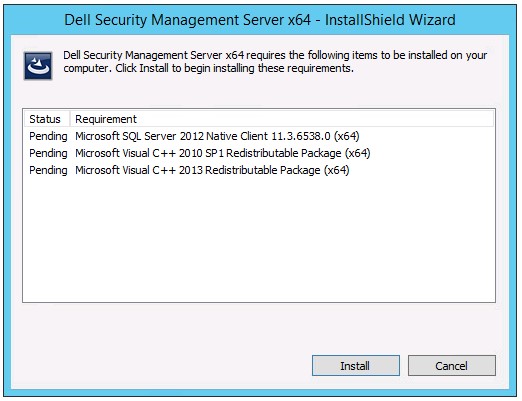Viewport: 522px width, 401px height.
Task: Click the requirements instruction text line
Action: [x=275, y=55]
